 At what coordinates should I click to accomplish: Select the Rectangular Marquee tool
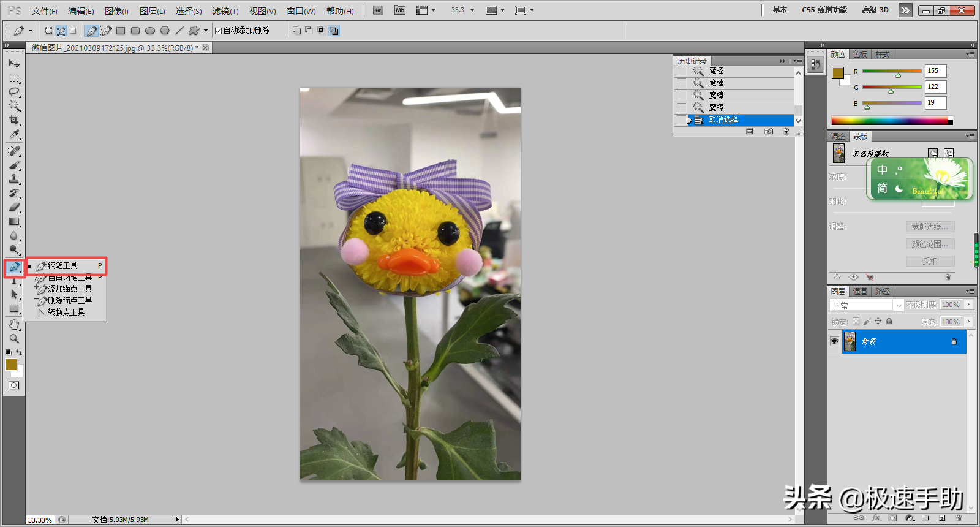click(x=14, y=78)
